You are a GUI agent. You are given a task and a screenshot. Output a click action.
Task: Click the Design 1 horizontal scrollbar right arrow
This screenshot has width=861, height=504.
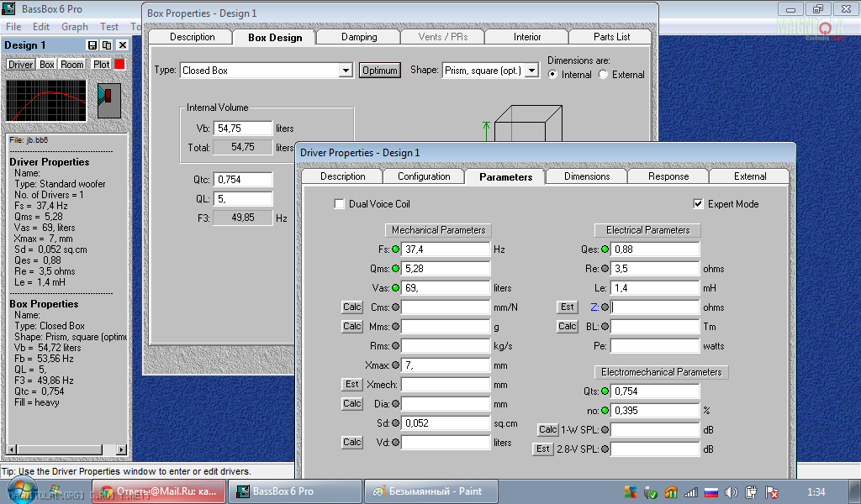(x=122, y=449)
